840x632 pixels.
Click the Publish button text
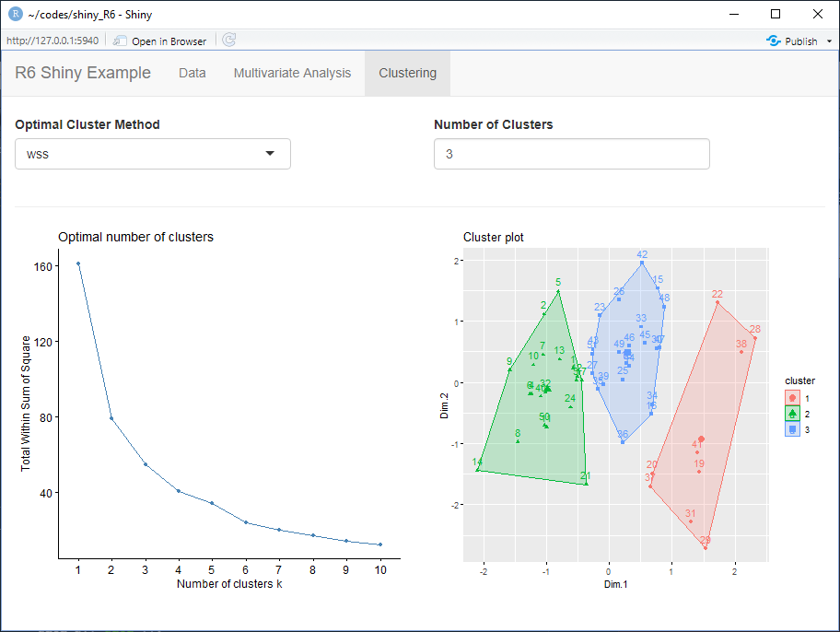pos(801,41)
